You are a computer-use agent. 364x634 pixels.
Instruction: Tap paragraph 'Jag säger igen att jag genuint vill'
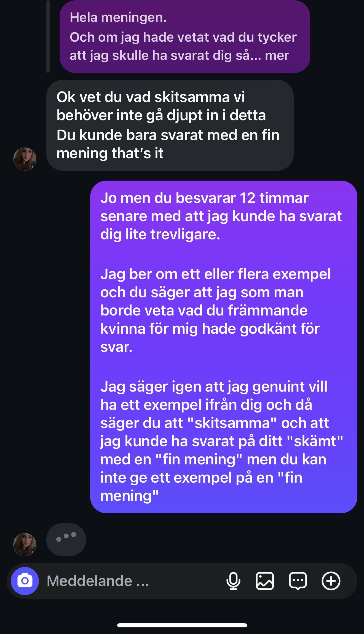222,441
